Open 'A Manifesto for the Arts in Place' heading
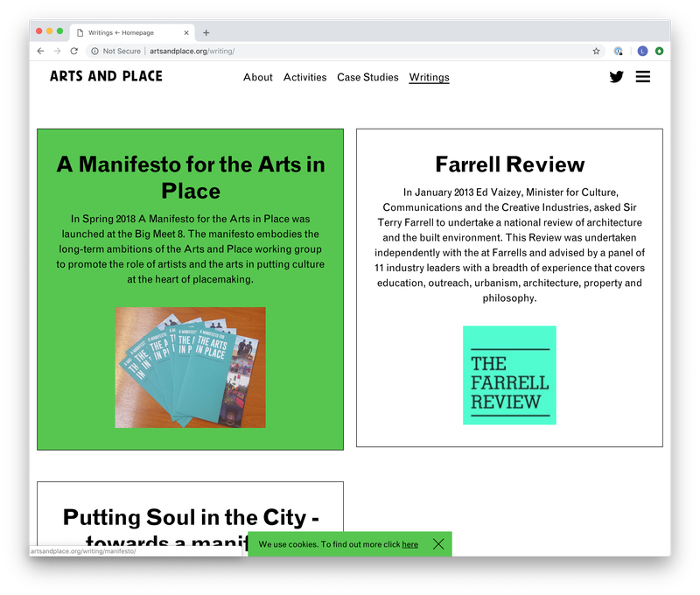The width and height of the screenshot is (700, 595). click(x=191, y=178)
